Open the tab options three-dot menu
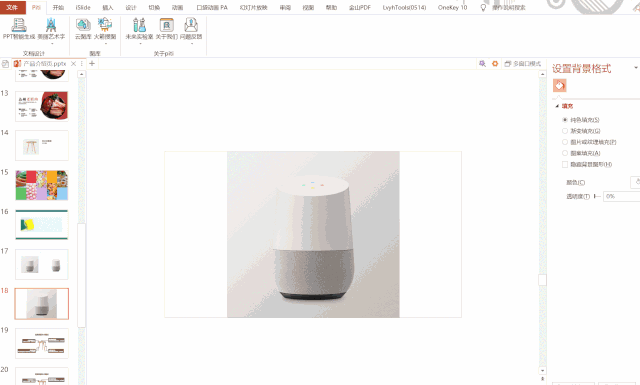Screen dimensions: 640x385 82,64
